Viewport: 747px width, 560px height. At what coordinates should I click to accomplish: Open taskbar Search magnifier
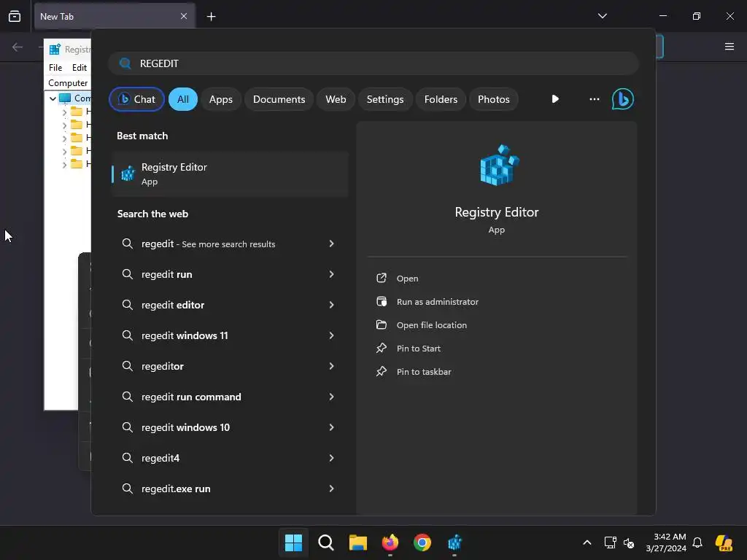[326, 542]
